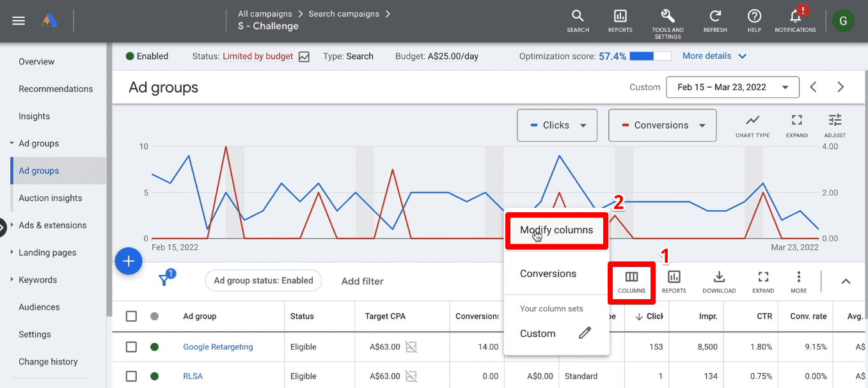Check the RLSA ad group row checkbox

coord(131,376)
